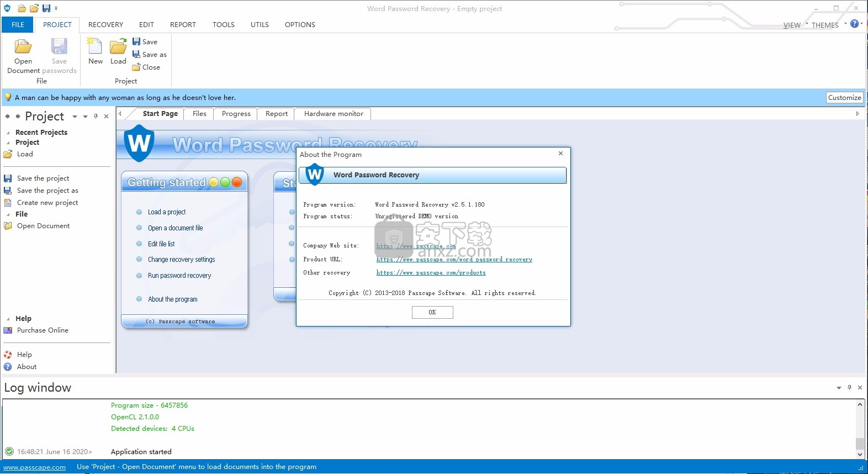The width and height of the screenshot is (868, 474).
Task: Open the quick access toolbar customize dropdown
Action: pos(56,8)
